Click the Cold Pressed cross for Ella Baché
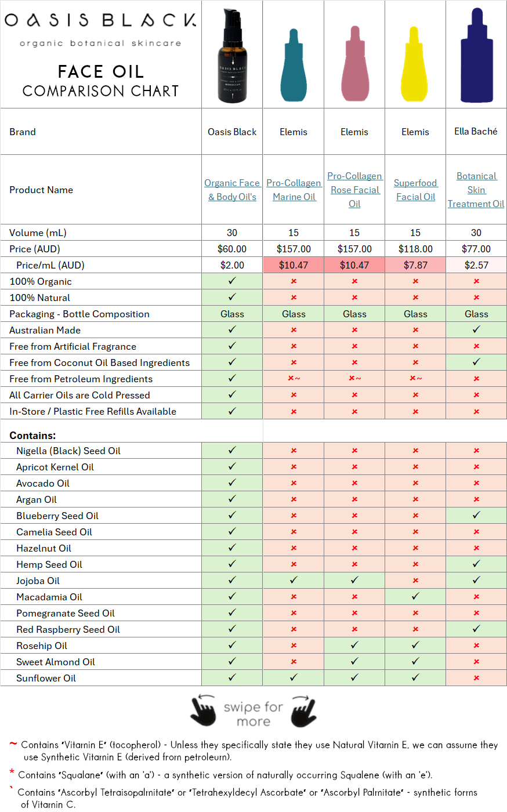 476,395
